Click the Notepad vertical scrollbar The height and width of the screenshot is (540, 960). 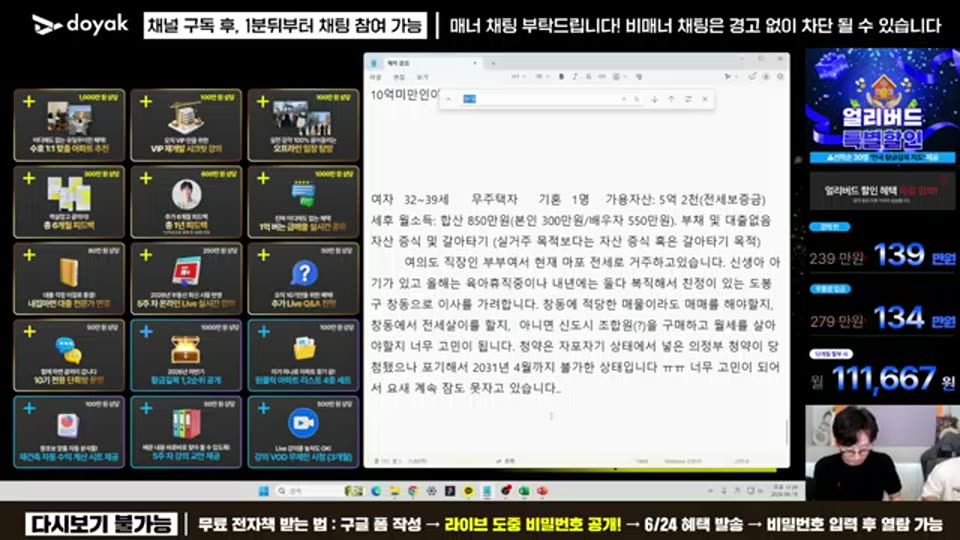tap(787, 432)
